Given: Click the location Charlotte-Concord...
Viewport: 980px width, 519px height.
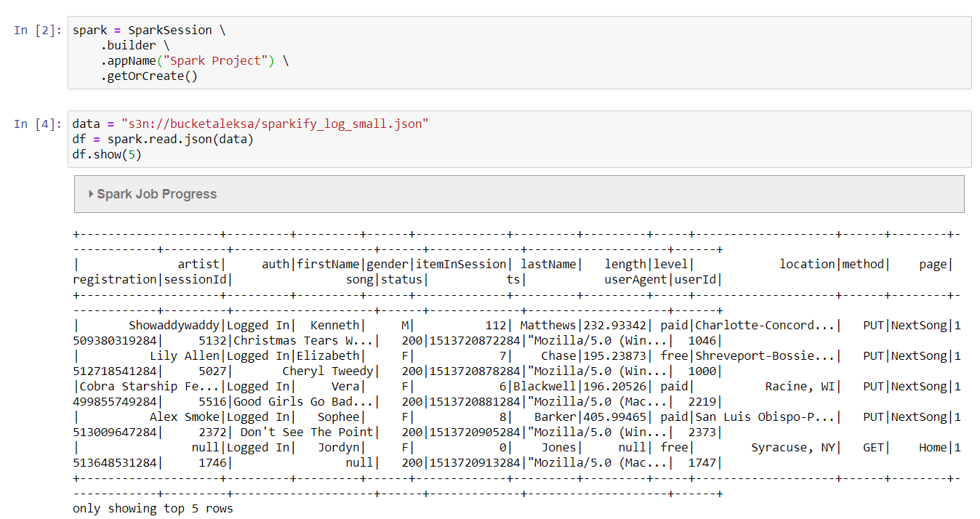Looking at the screenshot, I should [x=766, y=326].
